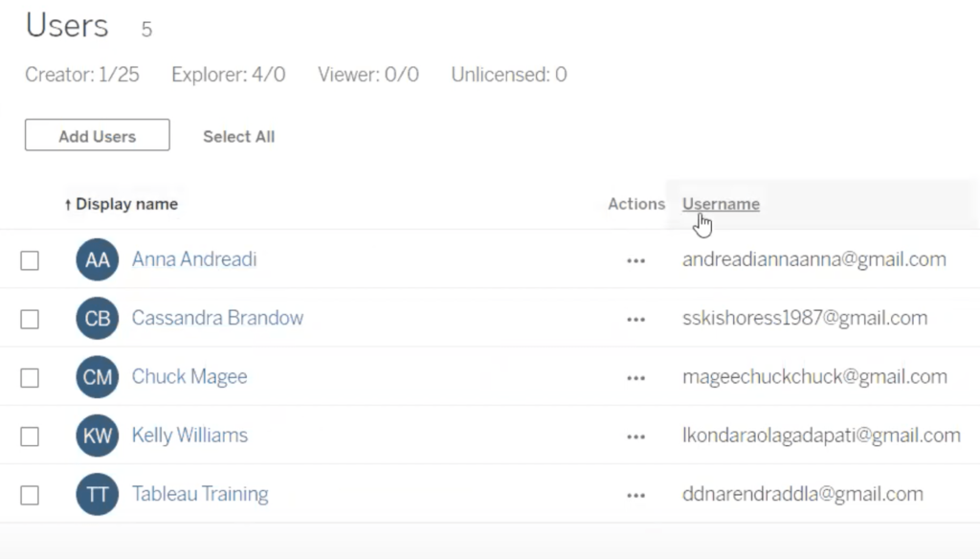
Task: Click Cassandra Brandow's CB avatar icon
Action: pyautogui.click(x=97, y=319)
